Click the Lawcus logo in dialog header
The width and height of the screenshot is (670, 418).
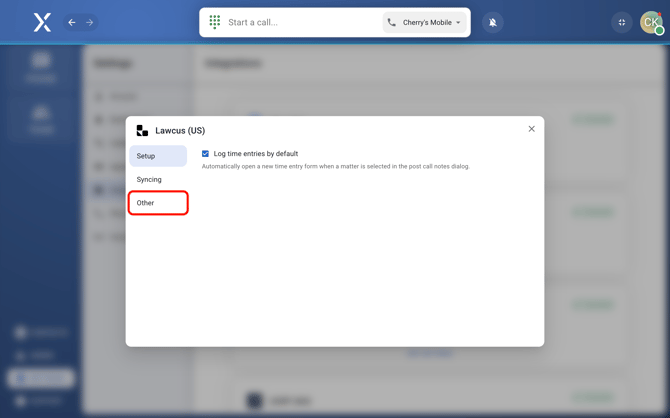(142, 131)
